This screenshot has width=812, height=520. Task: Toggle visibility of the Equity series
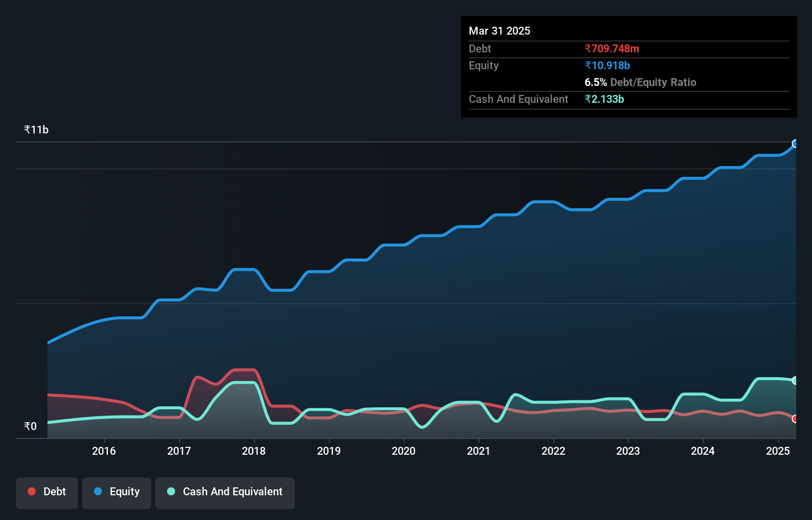[x=116, y=492]
